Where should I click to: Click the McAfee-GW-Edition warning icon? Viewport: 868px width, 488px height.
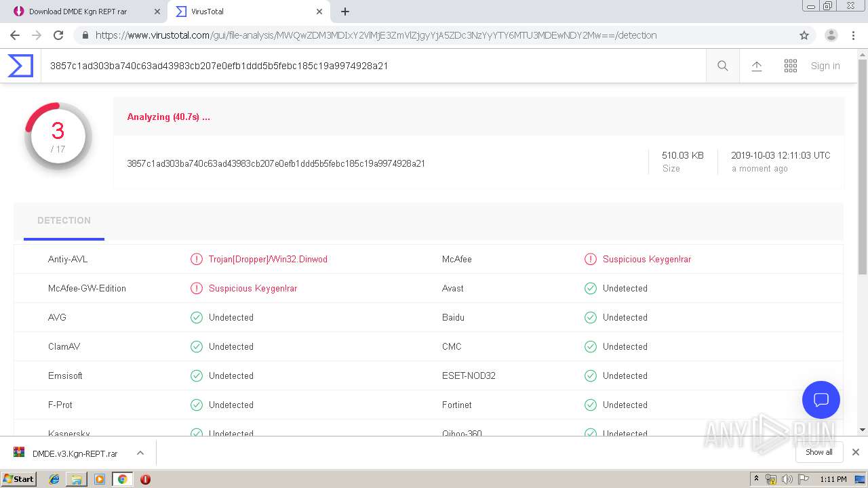pos(197,288)
